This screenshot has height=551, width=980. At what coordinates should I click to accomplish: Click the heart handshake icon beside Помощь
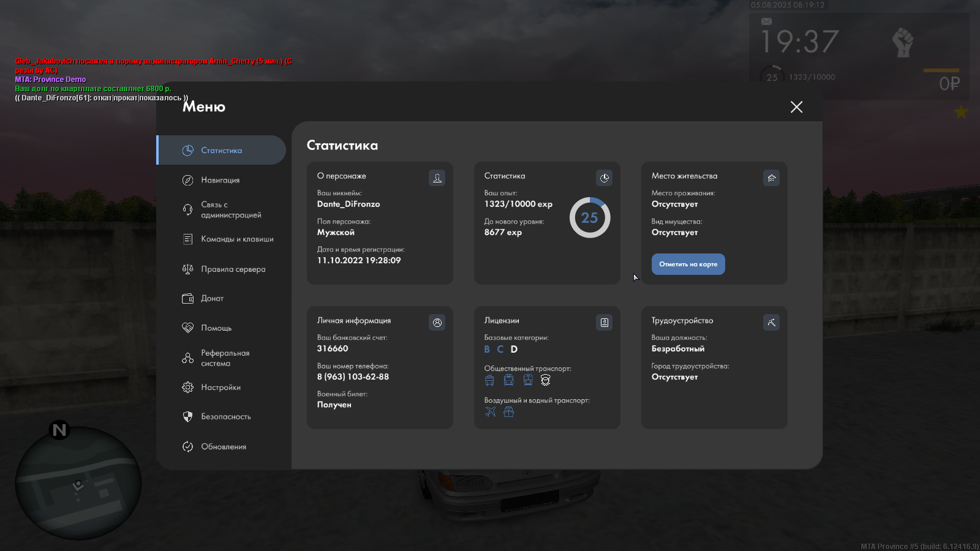point(188,328)
